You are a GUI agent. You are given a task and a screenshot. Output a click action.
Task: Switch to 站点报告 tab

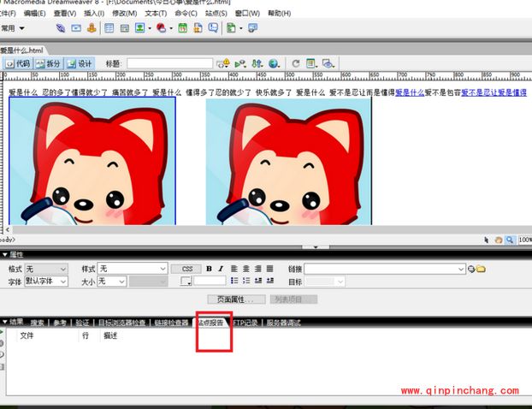coord(210,323)
